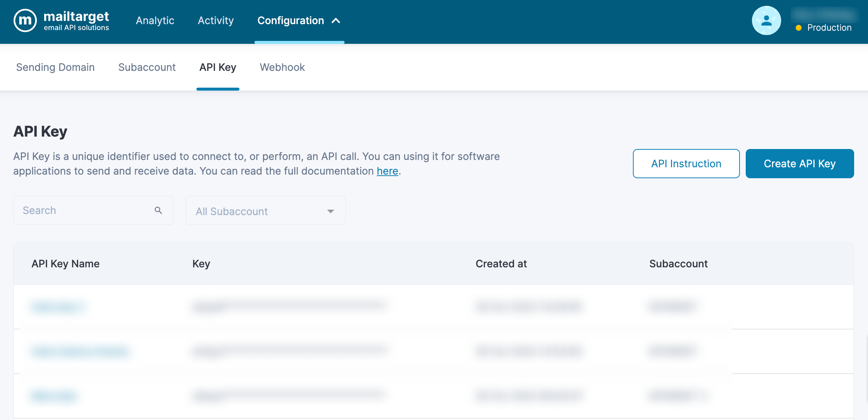Click the Production status indicator
Image resolution: width=868 pixels, height=420 pixels.
824,28
